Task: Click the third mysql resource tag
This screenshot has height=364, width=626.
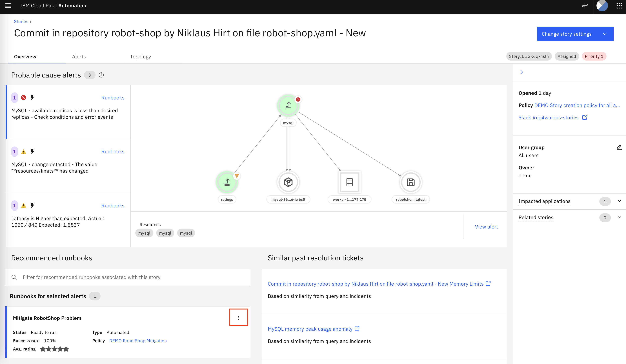Action: coord(186,233)
